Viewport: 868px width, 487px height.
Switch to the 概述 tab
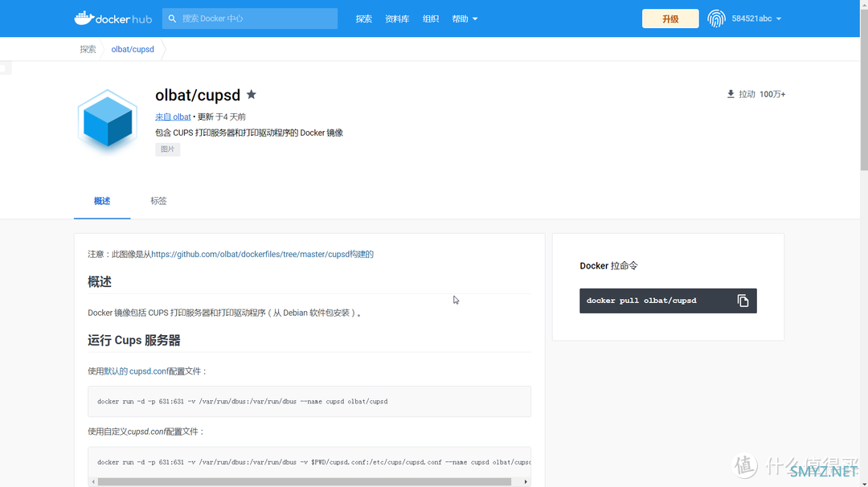coord(102,201)
